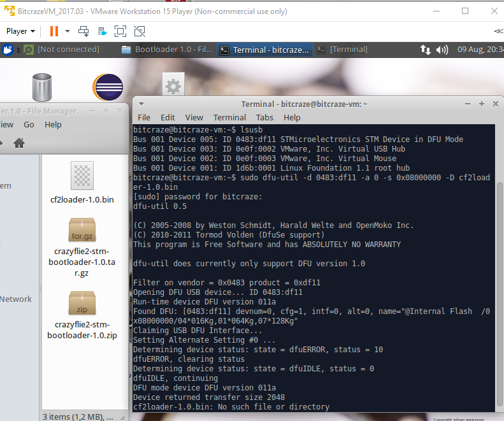Toggle VMware Unity mode icon
This screenshot has height=421, width=504.
(140, 31)
